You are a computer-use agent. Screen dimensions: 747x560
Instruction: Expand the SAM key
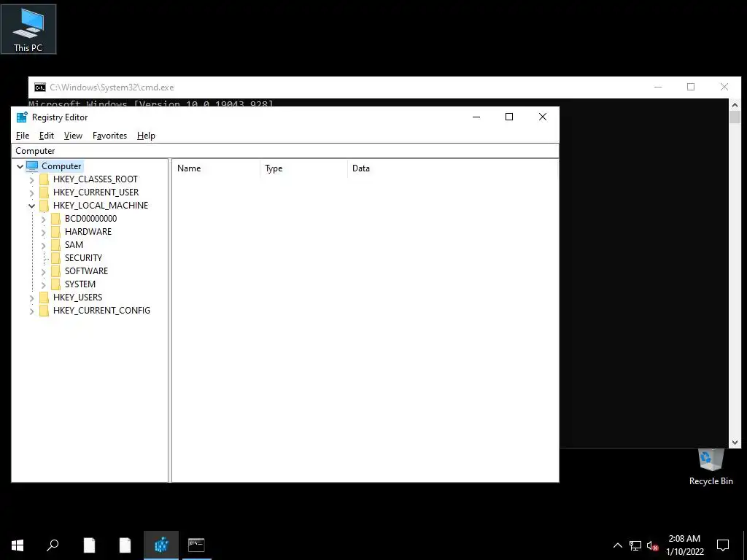43,245
